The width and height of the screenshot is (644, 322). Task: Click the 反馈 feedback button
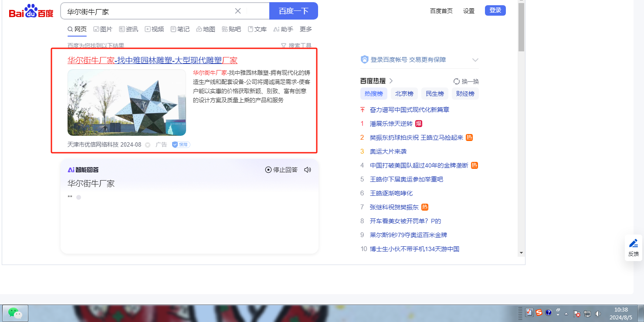click(x=634, y=248)
